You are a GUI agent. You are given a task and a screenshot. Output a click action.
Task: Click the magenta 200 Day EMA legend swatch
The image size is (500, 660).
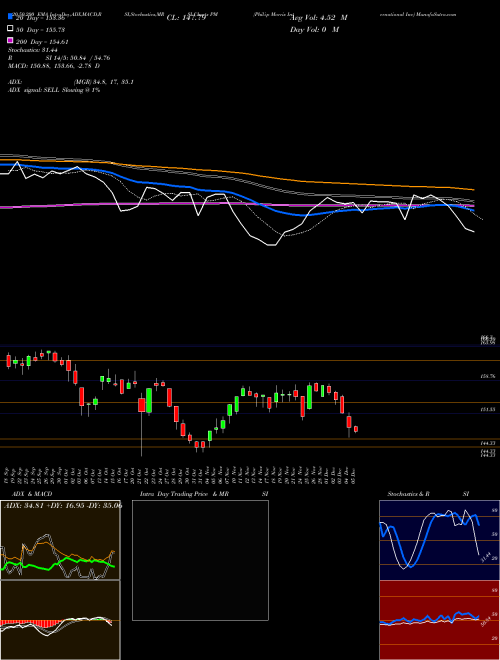pos(10,40)
